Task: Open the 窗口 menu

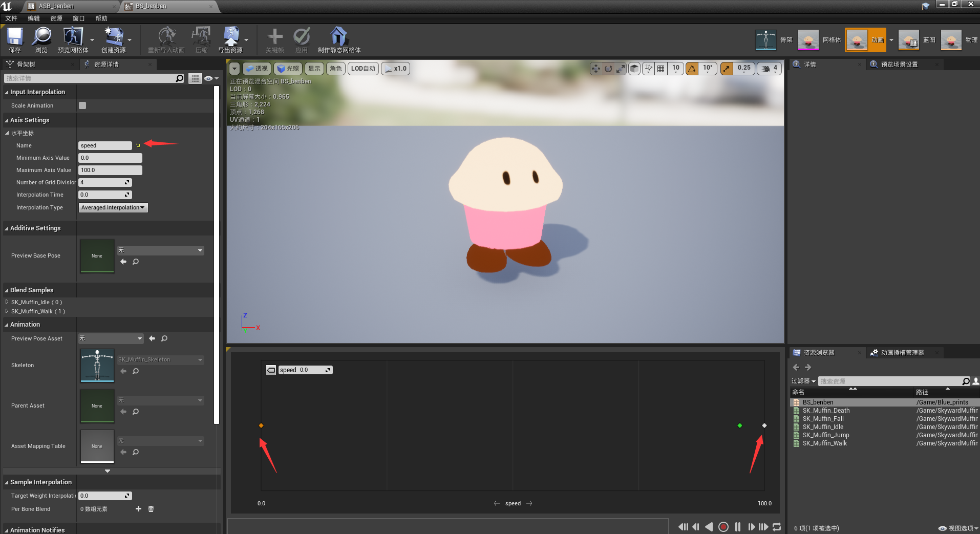Action: point(78,18)
